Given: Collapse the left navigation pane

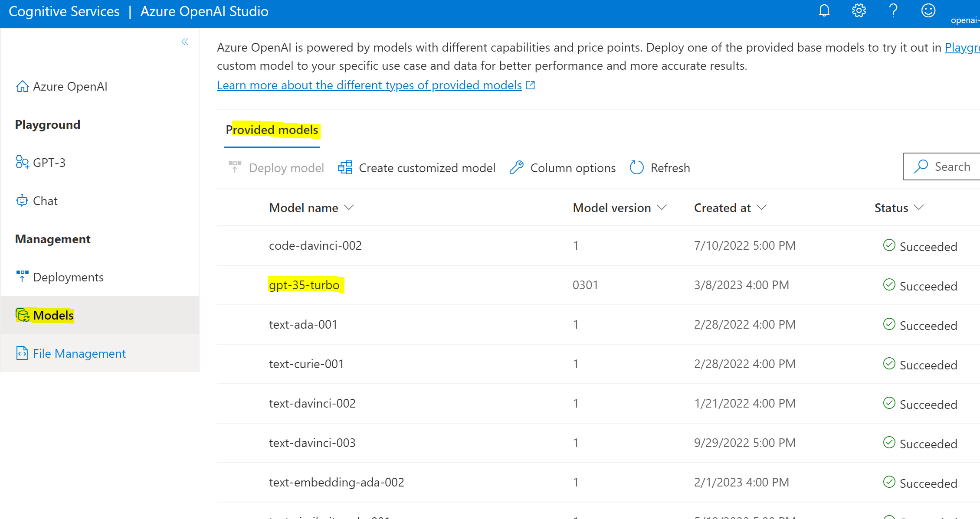Looking at the screenshot, I should pyautogui.click(x=185, y=42).
